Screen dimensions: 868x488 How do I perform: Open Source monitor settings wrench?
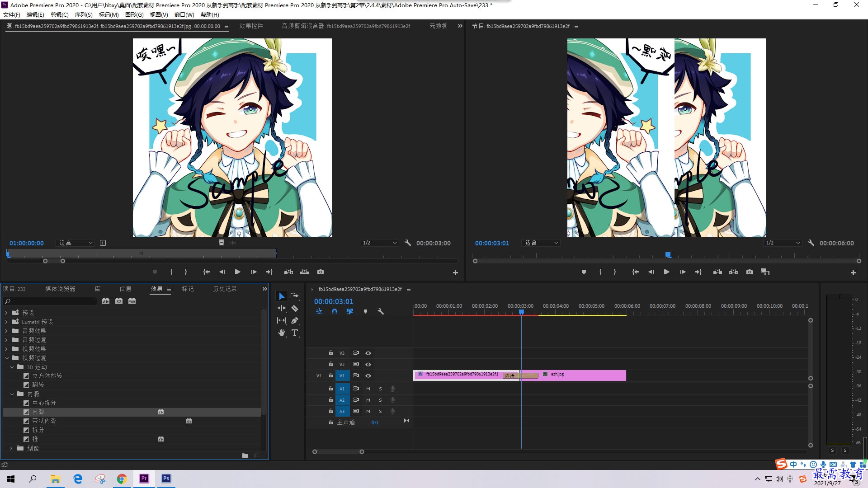coord(408,243)
